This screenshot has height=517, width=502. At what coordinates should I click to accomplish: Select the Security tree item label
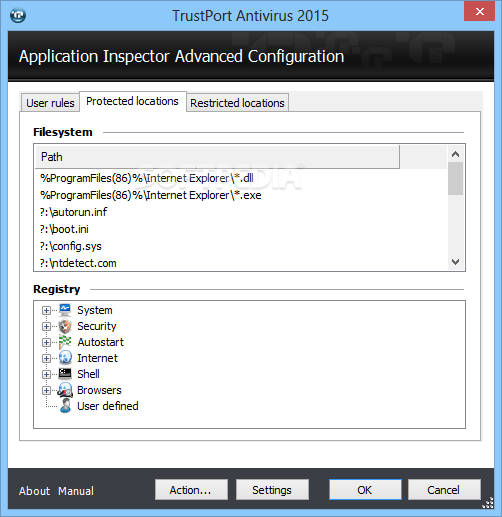pos(97,326)
